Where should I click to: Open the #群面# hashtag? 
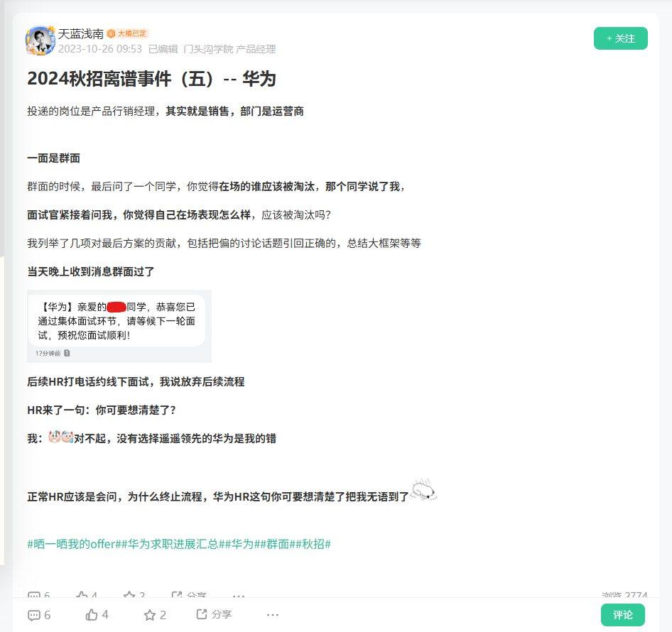pyautogui.click(x=278, y=544)
